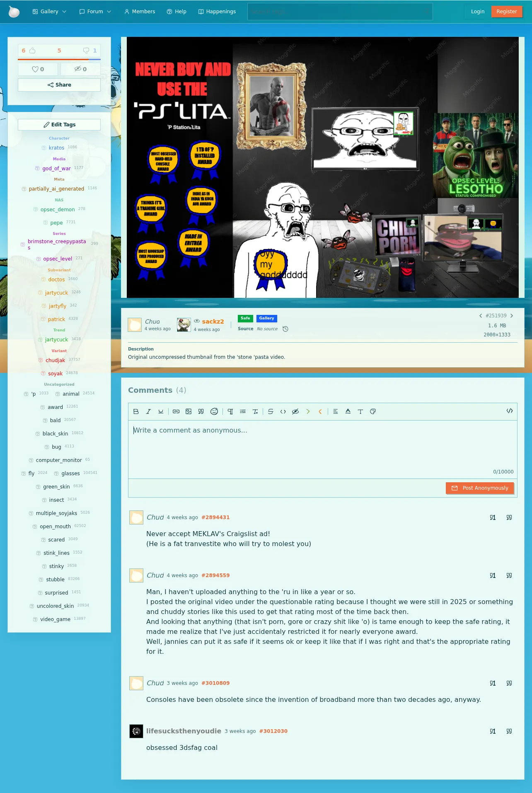
Task: Focus the search tags field
Action: [340, 12]
